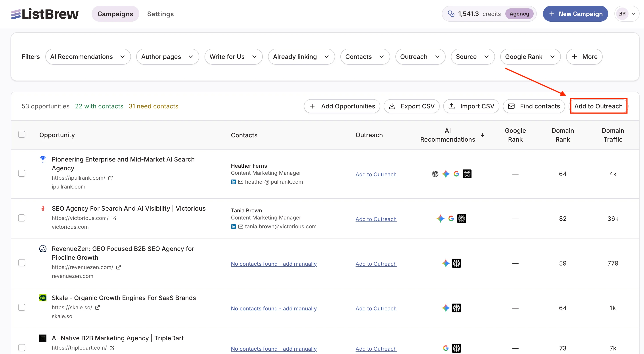The height and width of the screenshot is (354, 644).
Task: Open the Outreach filter dropdown
Action: (420, 57)
